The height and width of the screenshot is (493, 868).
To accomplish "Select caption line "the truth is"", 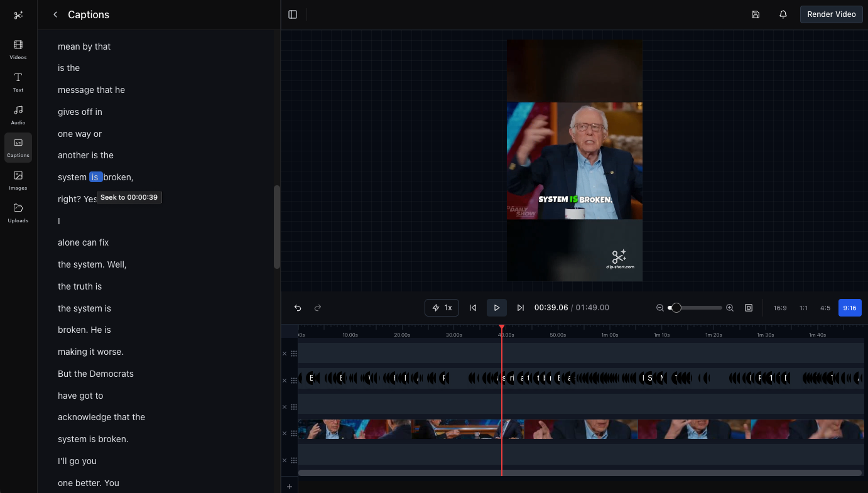I will click(80, 286).
